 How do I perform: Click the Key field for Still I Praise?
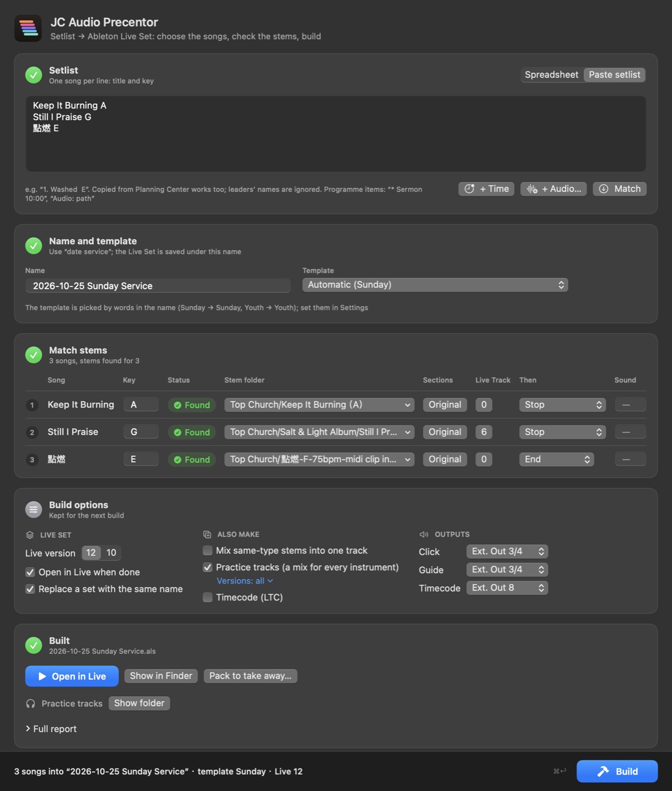tap(141, 432)
